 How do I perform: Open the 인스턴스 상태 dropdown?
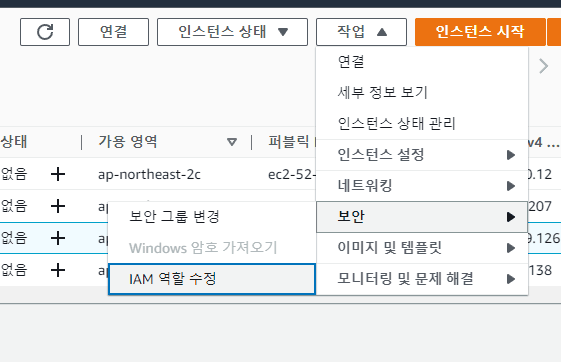point(232,32)
